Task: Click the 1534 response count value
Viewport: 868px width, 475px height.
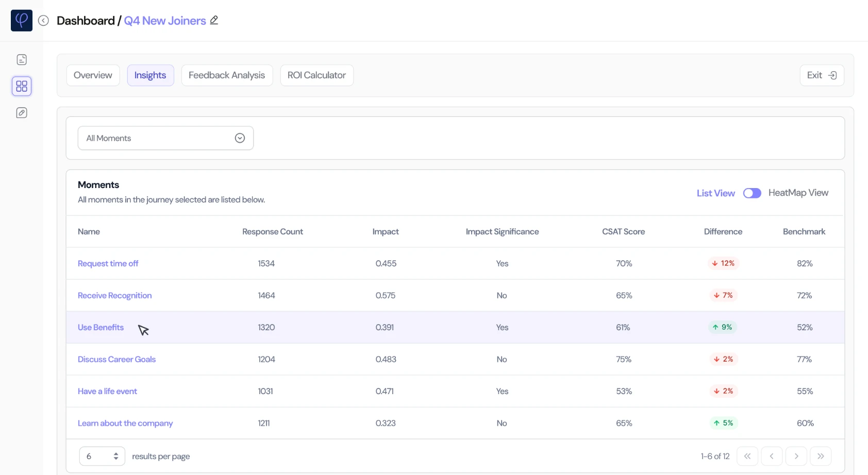Action: point(266,263)
